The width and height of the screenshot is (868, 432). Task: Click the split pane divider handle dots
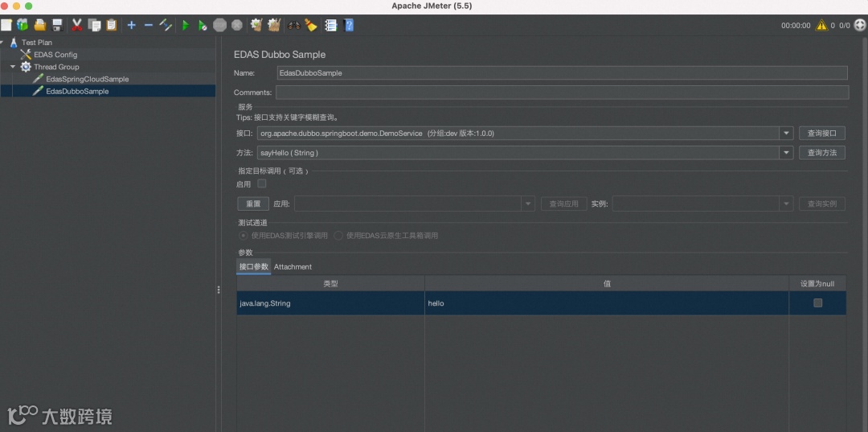click(219, 290)
